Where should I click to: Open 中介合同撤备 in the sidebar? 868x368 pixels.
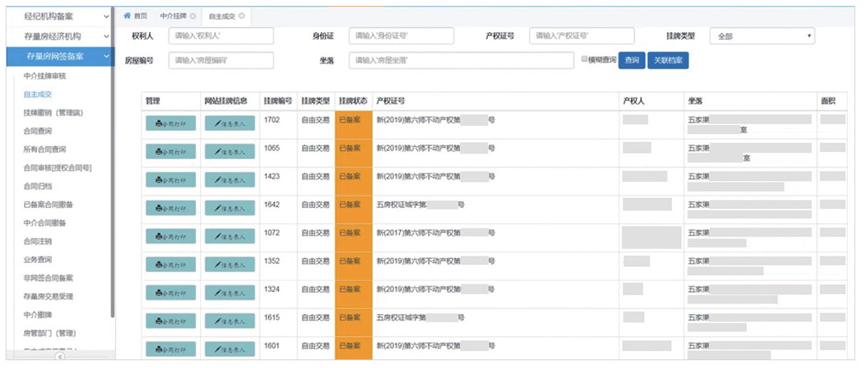[44, 223]
